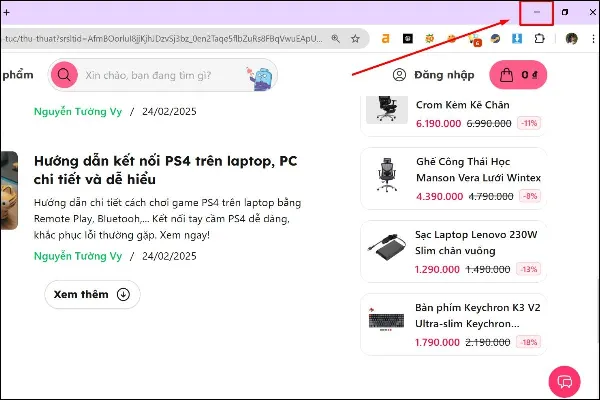Click the zoom magnifier icon in address bar
600x400 pixels.
pos(336,38)
